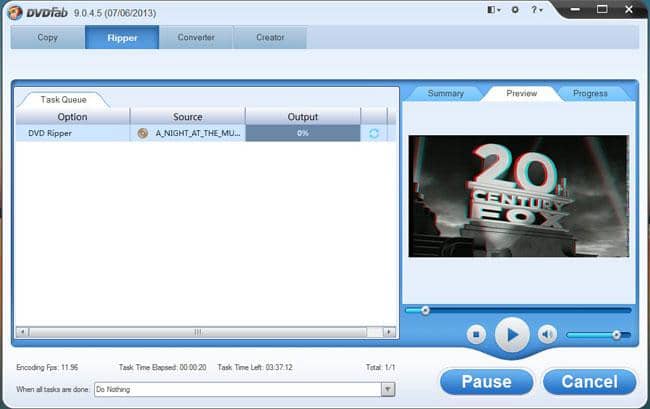
Task: Click the 20th Century Fox preview image
Action: click(x=519, y=196)
